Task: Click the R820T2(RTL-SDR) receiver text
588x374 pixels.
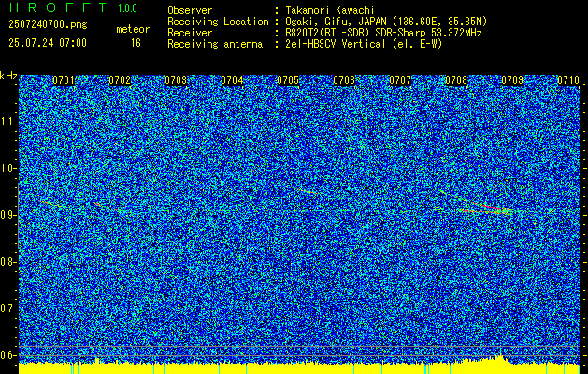Action: tap(383, 33)
